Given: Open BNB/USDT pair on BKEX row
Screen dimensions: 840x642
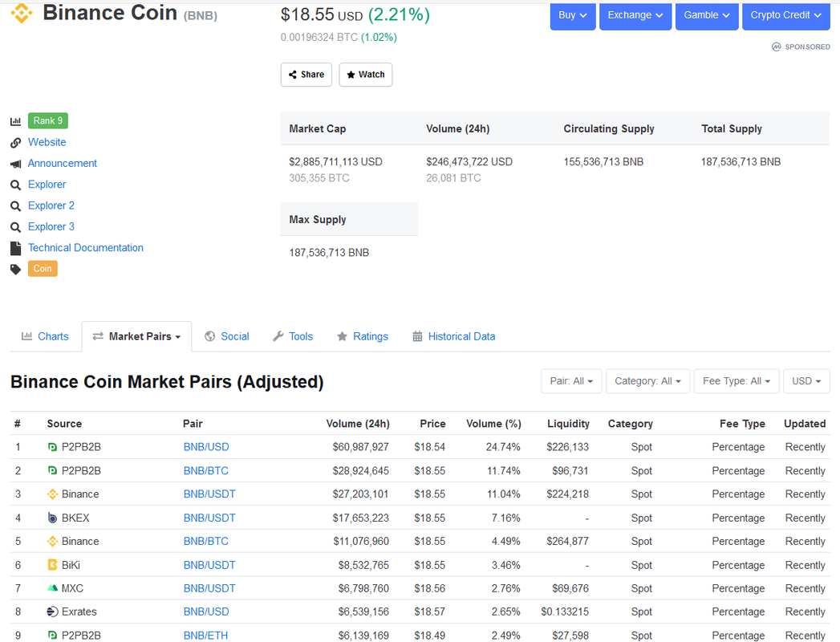Looking at the screenshot, I should tap(209, 518).
